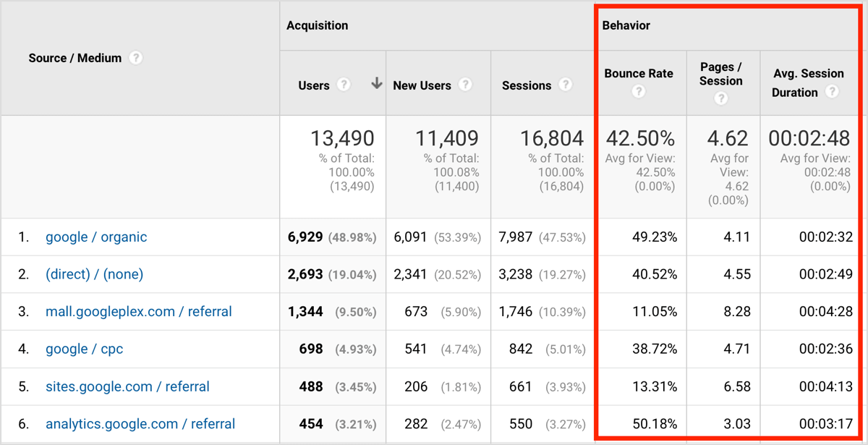Screen dimensions: 868x445
Task: Sort by Sessions column header
Action: pos(527,85)
